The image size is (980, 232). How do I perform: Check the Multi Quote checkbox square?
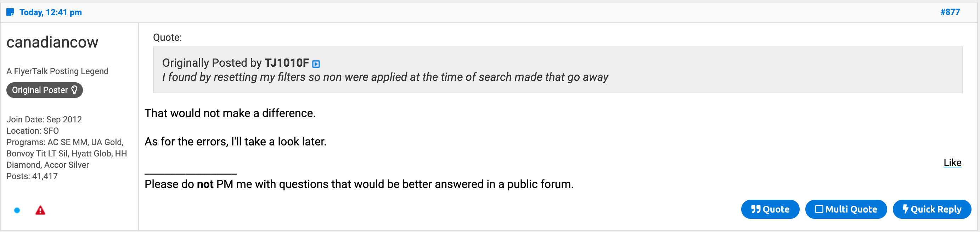(x=819, y=209)
